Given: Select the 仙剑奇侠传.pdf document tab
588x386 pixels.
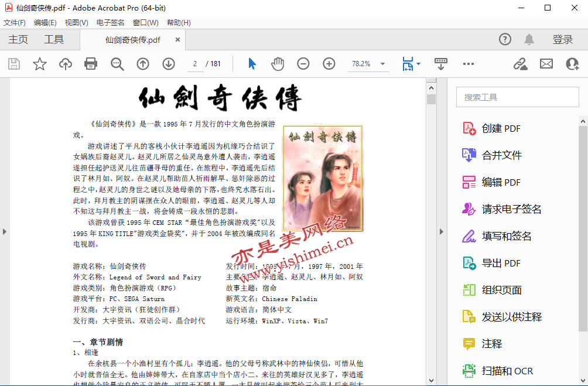Looking at the screenshot, I should (132, 40).
